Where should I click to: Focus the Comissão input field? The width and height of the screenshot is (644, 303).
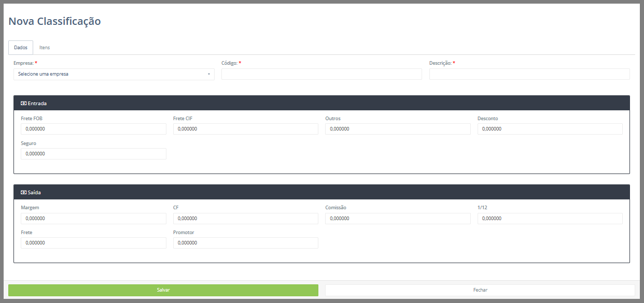(x=398, y=219)
